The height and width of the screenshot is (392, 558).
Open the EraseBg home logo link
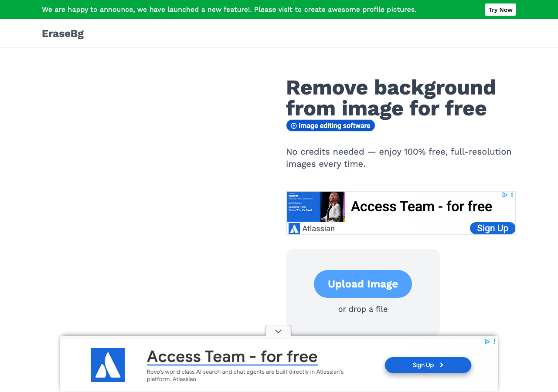point(63,34)
